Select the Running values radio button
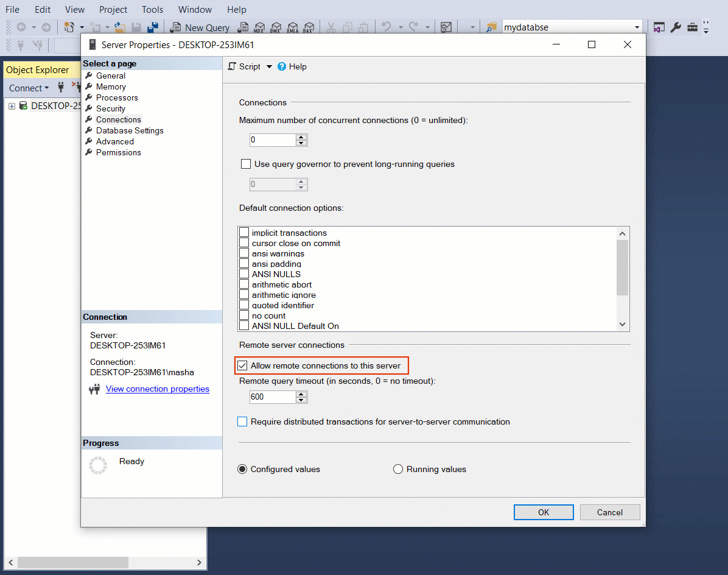 (398, 469)
